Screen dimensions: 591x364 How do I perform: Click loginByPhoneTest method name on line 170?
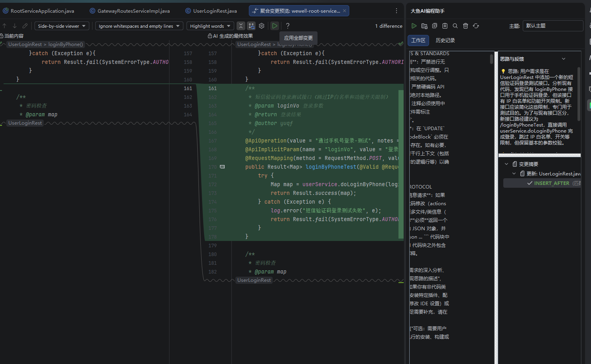pos(331,167)
